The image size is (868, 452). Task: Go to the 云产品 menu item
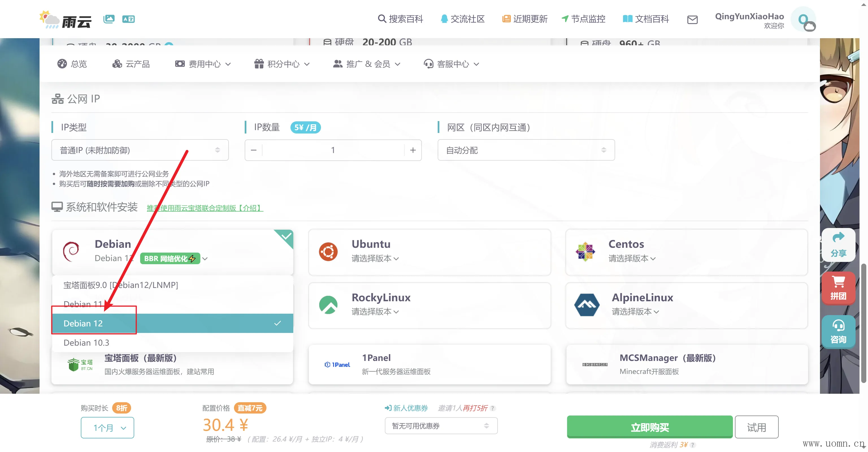(131, 64)
